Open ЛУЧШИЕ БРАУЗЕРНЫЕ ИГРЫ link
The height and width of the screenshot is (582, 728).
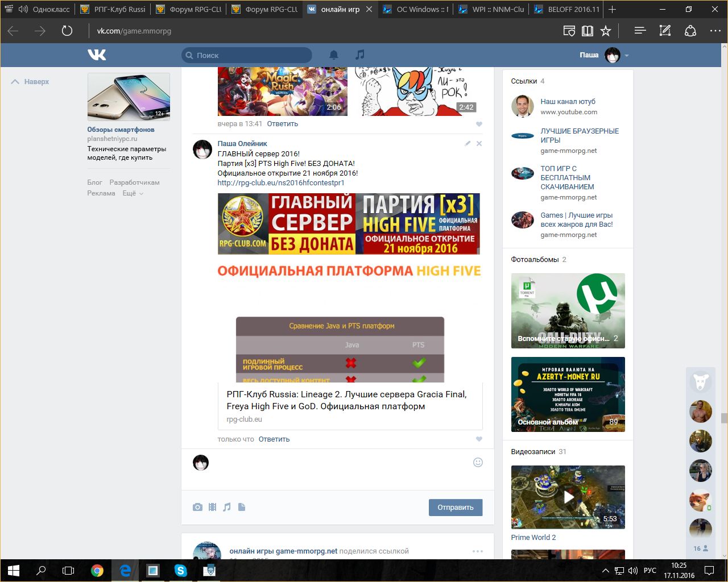pyautogui.click(x=580, y=135)
